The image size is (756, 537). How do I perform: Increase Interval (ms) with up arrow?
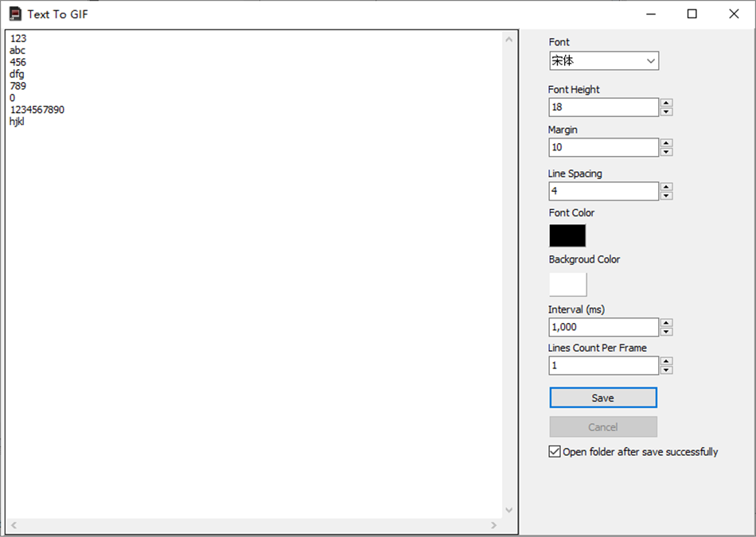[666, 323]
